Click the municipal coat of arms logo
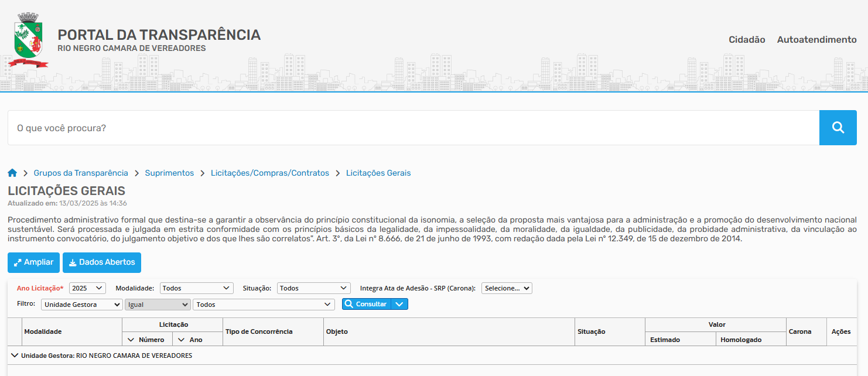The image size is (868, 376). pyautogui.click(x=29, y=40)
